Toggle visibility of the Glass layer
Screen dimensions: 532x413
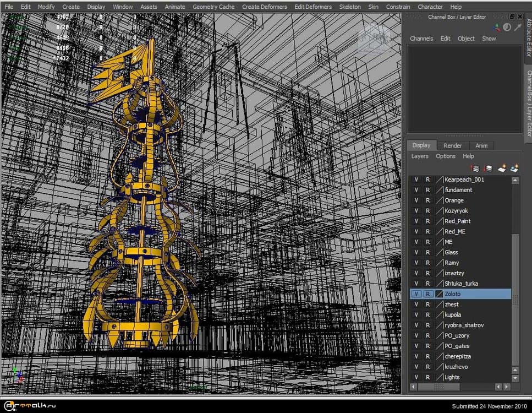416,252
